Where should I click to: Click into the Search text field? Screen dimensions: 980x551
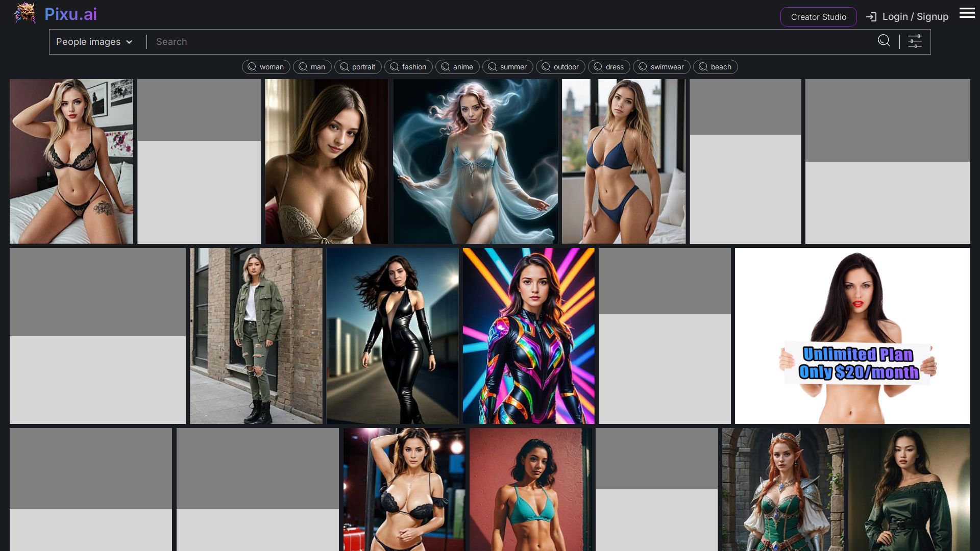tap(510, 42)
